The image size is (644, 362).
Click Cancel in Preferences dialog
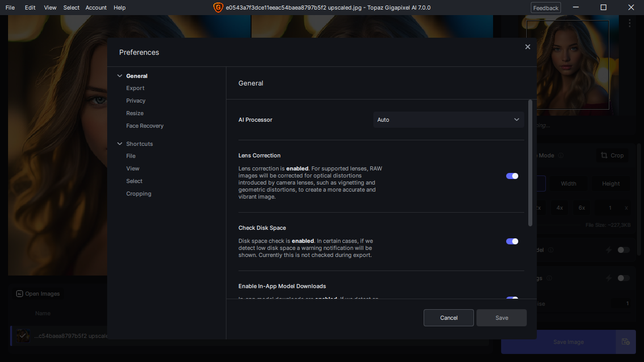449,318
